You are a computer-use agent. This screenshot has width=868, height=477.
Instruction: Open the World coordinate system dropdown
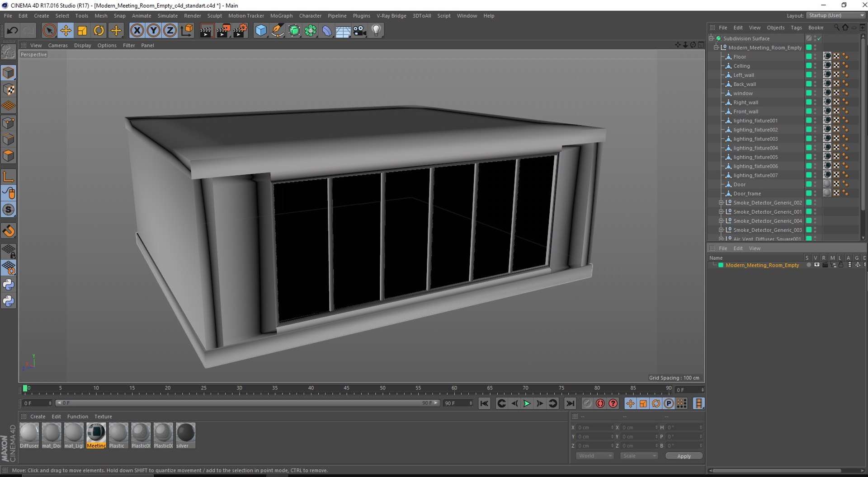[594, 456]
